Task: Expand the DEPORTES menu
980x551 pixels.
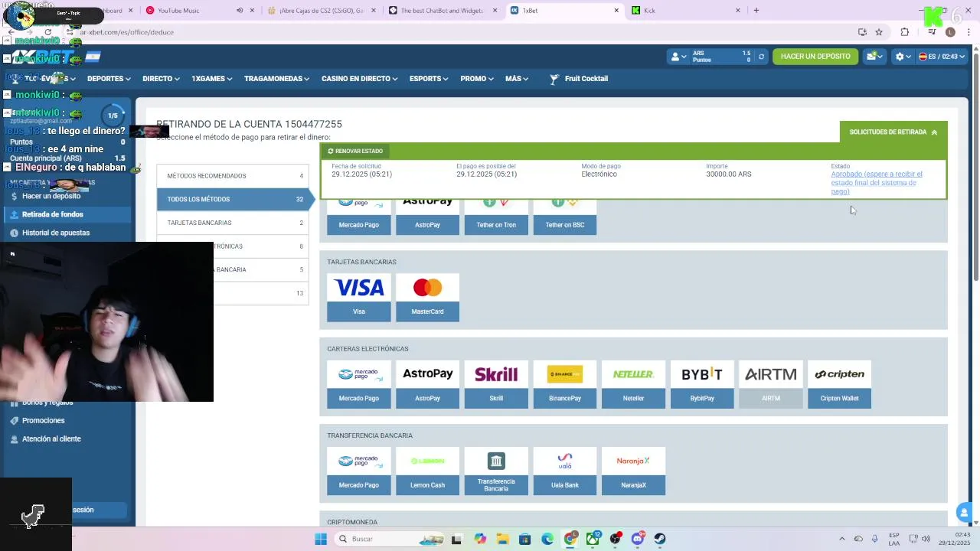Action: pyautogui.click(x=108, y=79)
